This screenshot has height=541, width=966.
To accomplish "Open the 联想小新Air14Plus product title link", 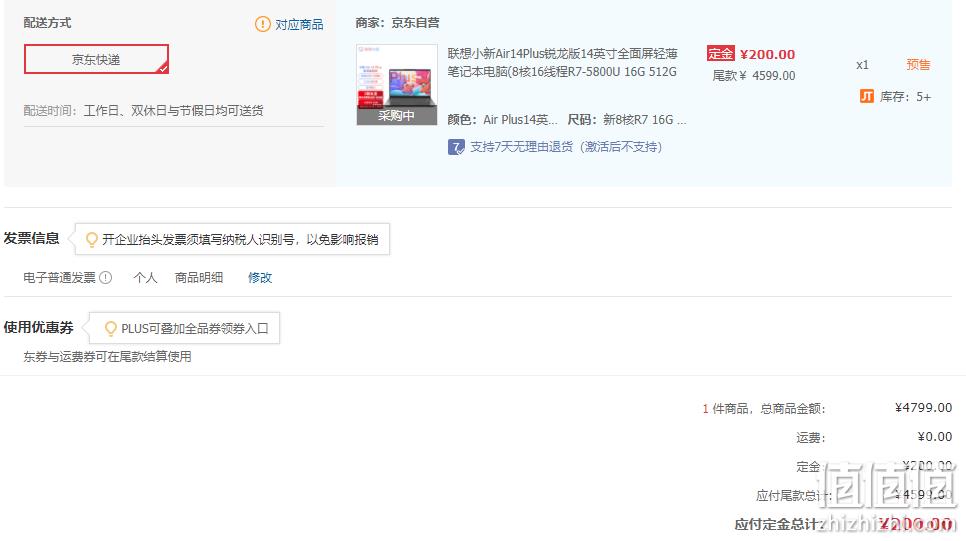I will pyautogui.click(x=562, y=63).
